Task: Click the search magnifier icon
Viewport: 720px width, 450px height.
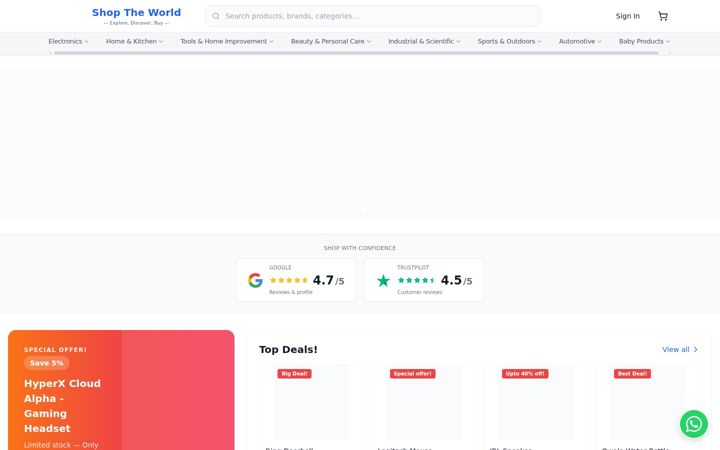Action: (216, 16)
